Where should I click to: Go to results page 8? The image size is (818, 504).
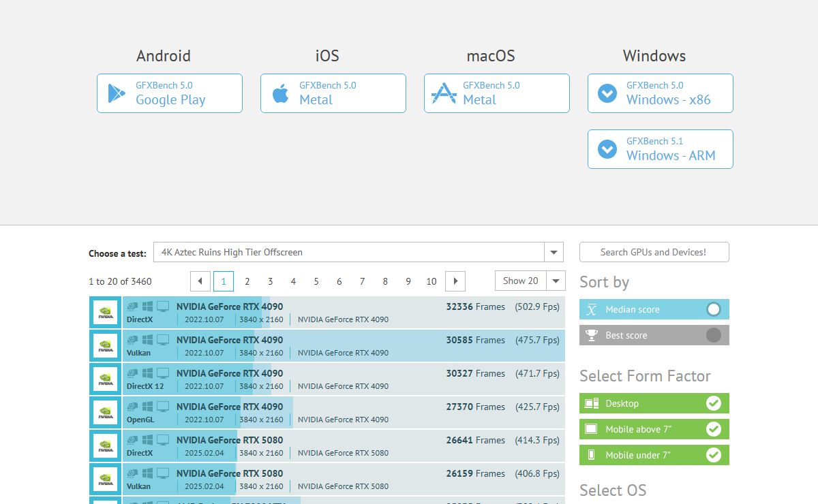click(385, 281)
